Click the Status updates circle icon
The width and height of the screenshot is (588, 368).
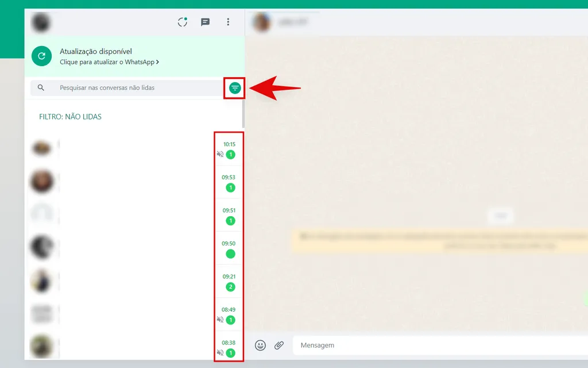182,22
